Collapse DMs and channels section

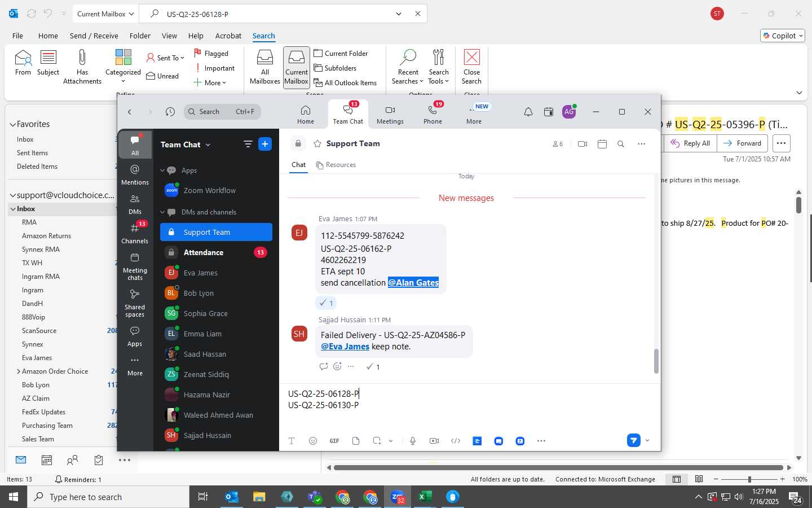(x=162, y=212)
